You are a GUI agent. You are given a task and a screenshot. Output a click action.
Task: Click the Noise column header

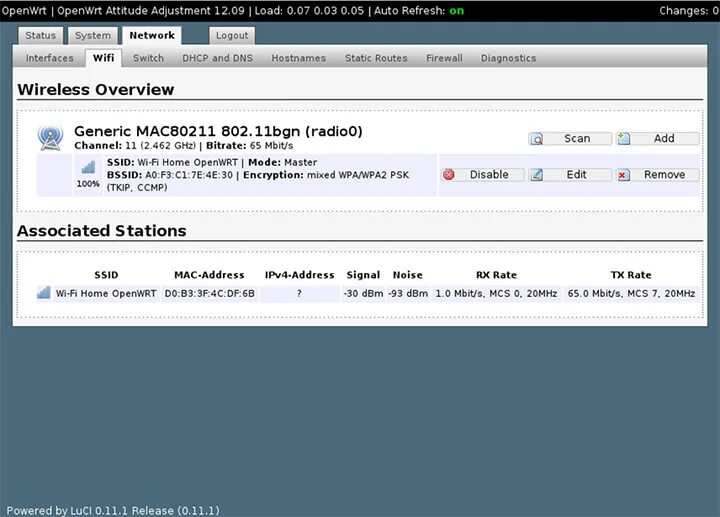pos(408,275)
